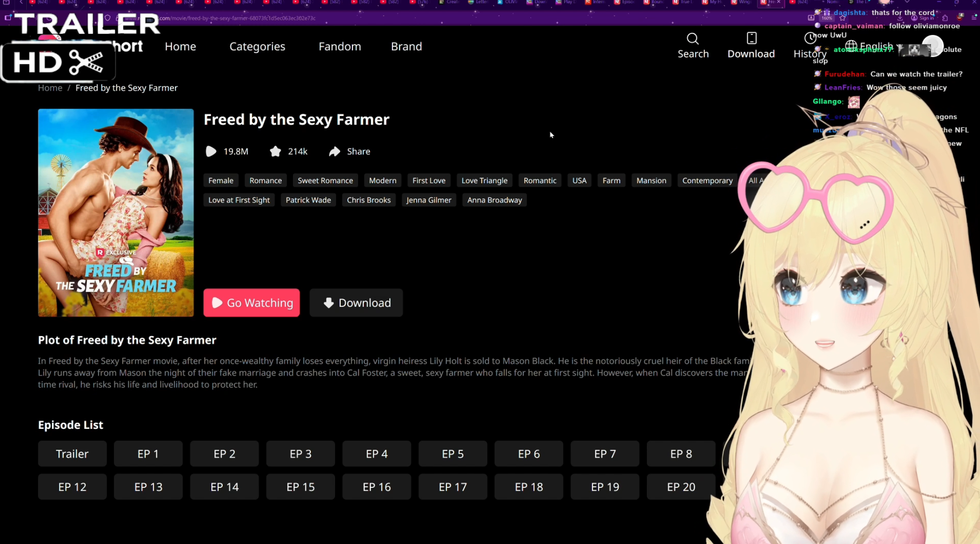Click the play count icon showing 19.8M
This screenshot has width=980, height=544.
coord(211,151)
